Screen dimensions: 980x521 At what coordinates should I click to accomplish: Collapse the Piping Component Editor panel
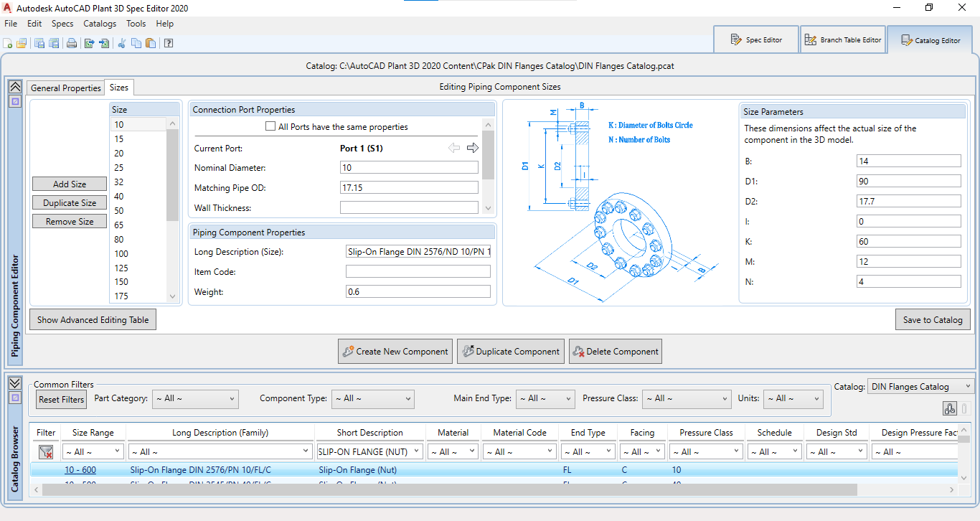tap(14, 87)
